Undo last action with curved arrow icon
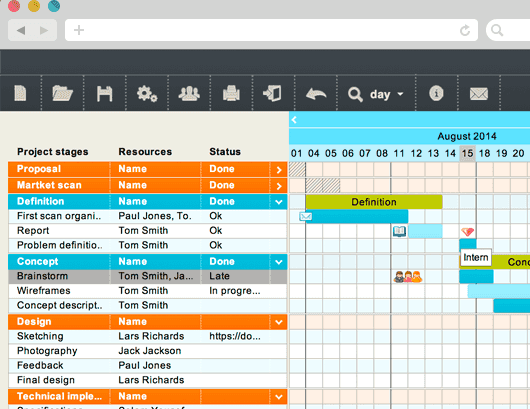Screen dimensions: 530x409 316,94
